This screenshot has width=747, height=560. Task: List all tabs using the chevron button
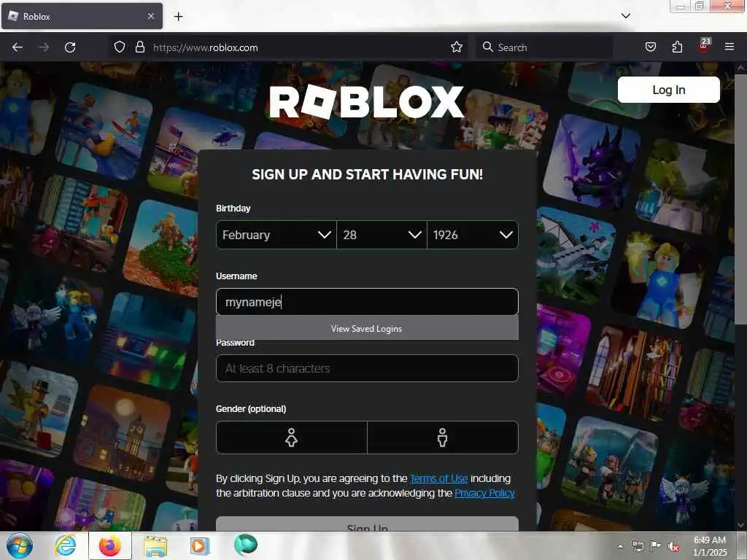626,16
